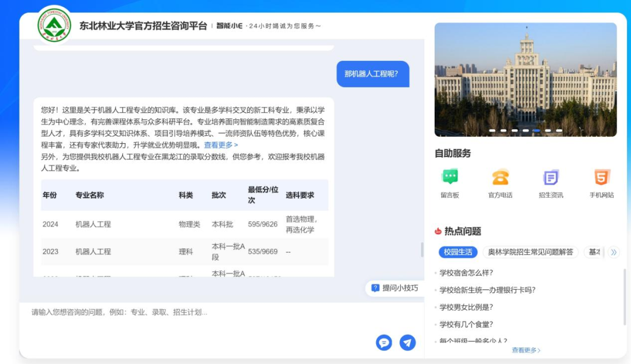Image resolution: width=631 pixels, height=364 pixels.
Task: Expand answer via 查看更多 link in chat
Action: point(221,145)
